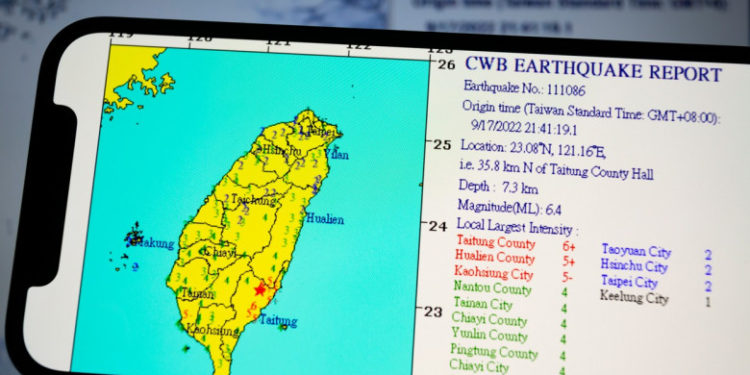Click the intensity value '1' for Keelung City
The image size is (750, 375).
pos(708,302)
